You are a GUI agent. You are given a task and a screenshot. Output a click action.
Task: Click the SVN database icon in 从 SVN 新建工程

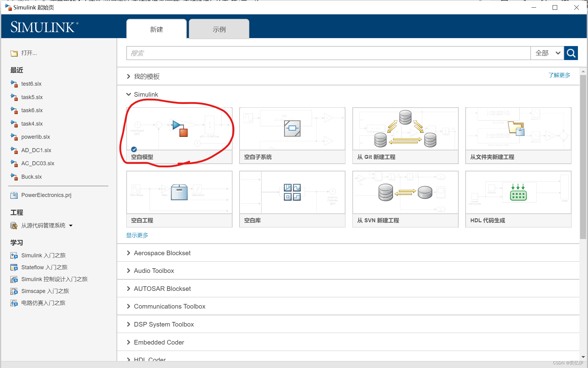tap(405, 192)
